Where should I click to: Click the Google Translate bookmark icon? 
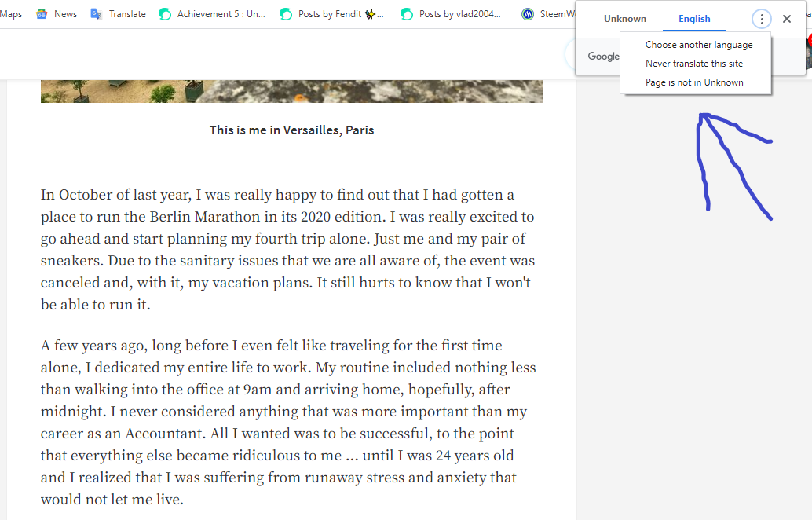(97, 14)
